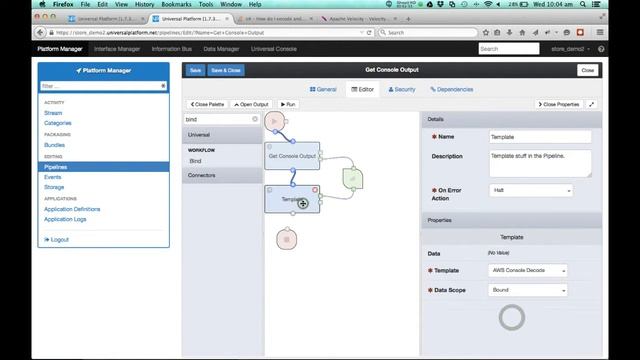640x360 pixels.
Task: Click the Close Palette button
Action: 207,104
